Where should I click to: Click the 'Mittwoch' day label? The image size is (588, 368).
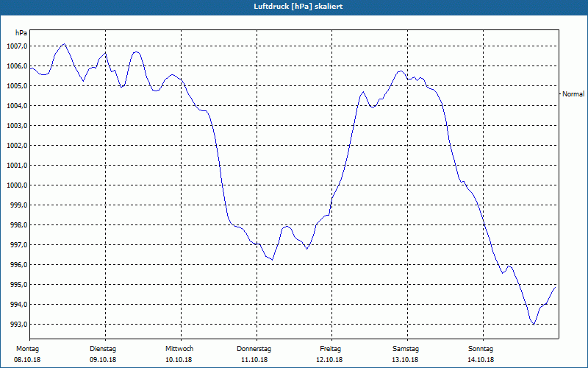[179, 349]
